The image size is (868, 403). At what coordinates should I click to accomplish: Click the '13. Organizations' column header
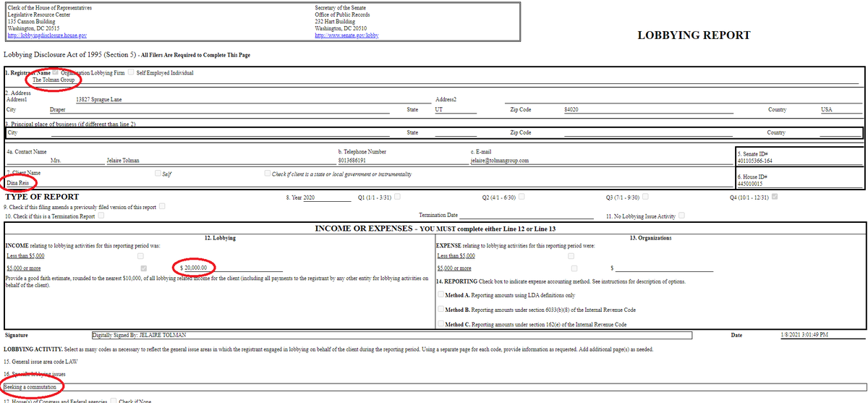(650, 237)
